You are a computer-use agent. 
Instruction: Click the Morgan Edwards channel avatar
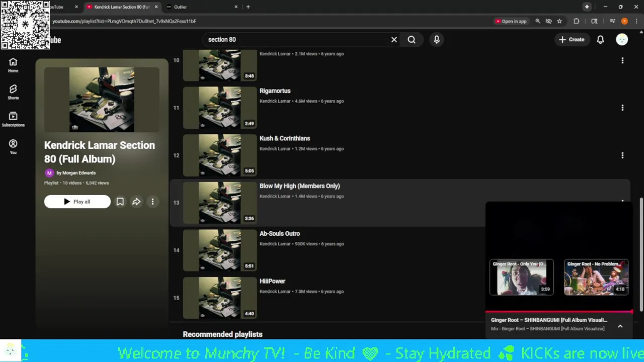coord(49,172)
